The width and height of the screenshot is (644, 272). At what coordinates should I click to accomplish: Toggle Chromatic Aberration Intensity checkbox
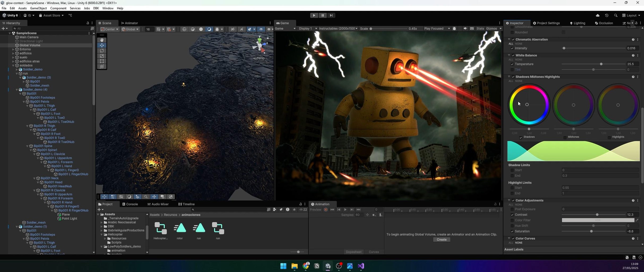click(512, 48)
